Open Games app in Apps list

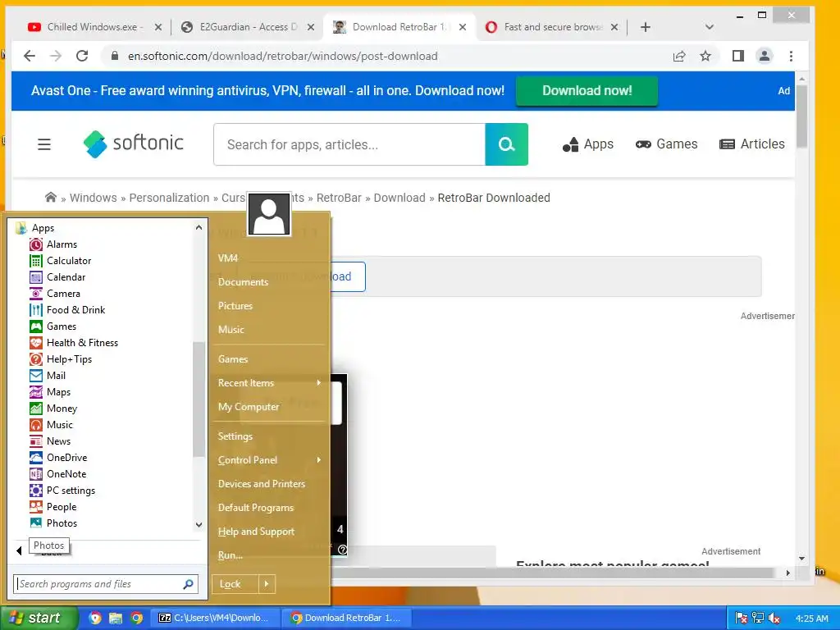61,326
